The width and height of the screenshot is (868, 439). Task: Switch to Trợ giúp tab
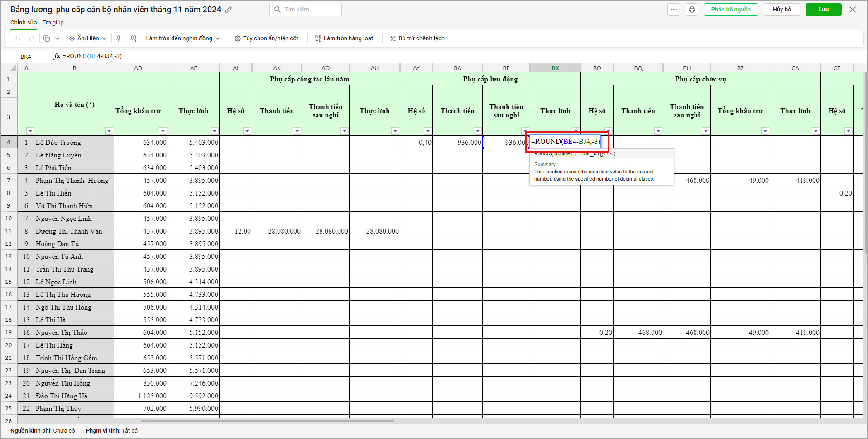click(x=53, y=23)
